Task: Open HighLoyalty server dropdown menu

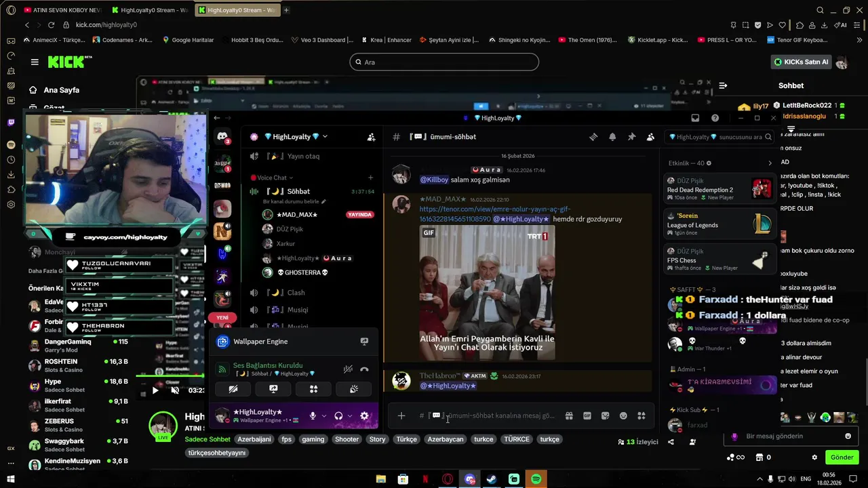Action: coord(324,137)
